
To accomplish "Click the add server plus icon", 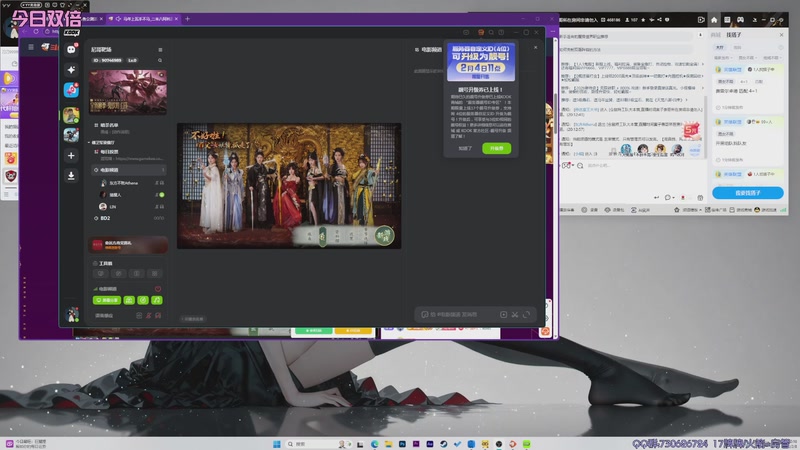I will tap(71, 156).
